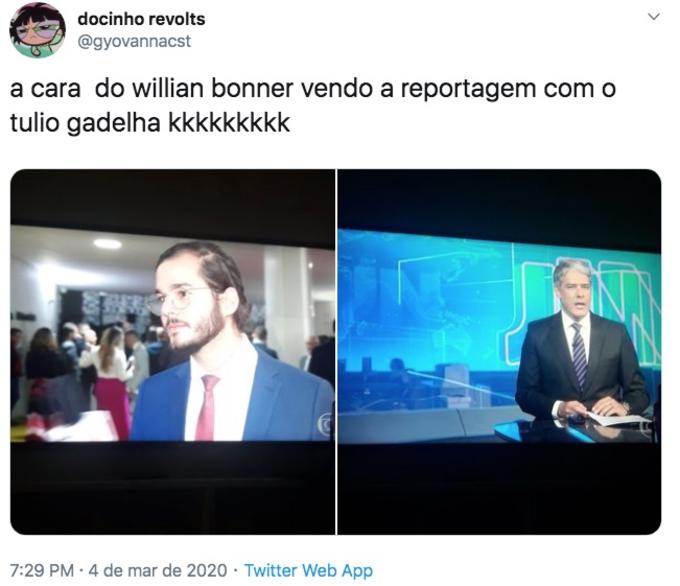Click the ceiling light in left photo
680x586 pixels.
pos(107,244)
